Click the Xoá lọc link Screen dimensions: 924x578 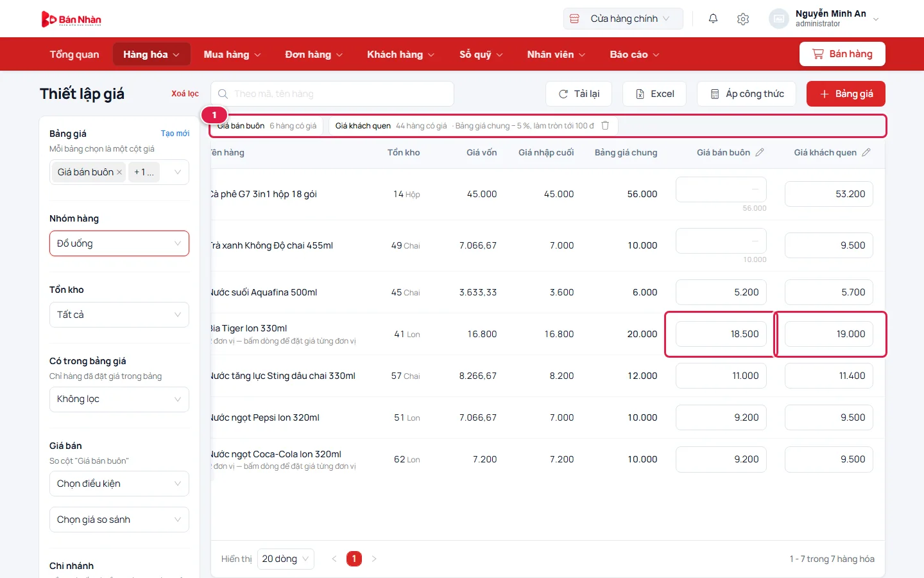[185, 94]
